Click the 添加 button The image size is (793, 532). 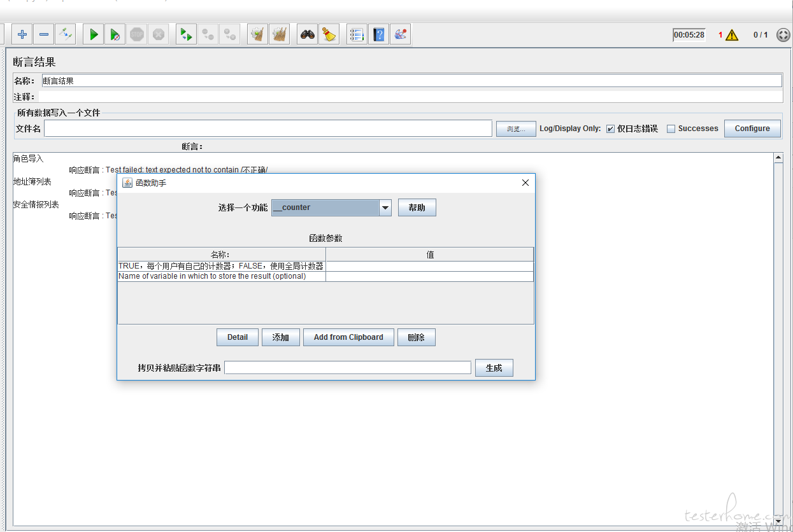(281, 337)
